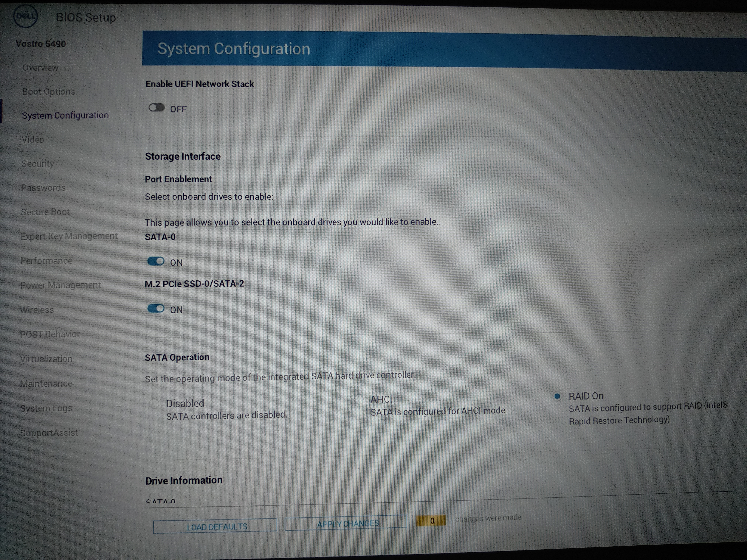Turn off the SATA-0 port toggle
Image resolution: width=747 pixels, height=560 pixels.
pos(156,261)
